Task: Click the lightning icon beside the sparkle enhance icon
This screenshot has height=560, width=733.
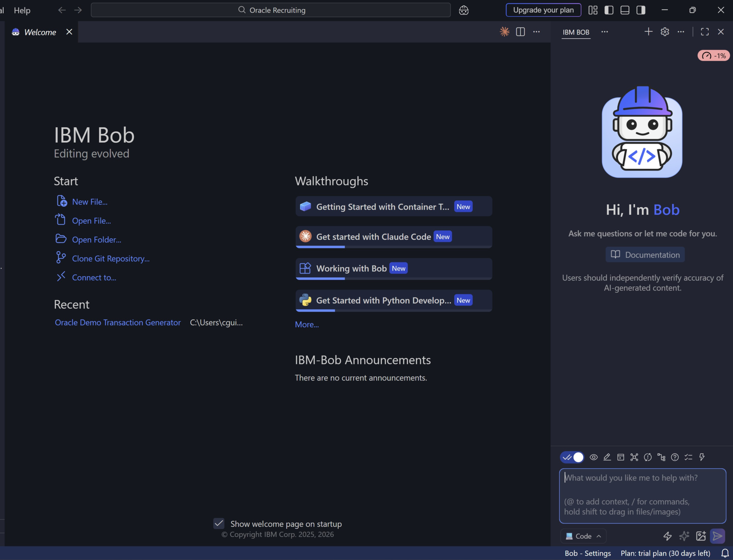Action: click(668, 536)
